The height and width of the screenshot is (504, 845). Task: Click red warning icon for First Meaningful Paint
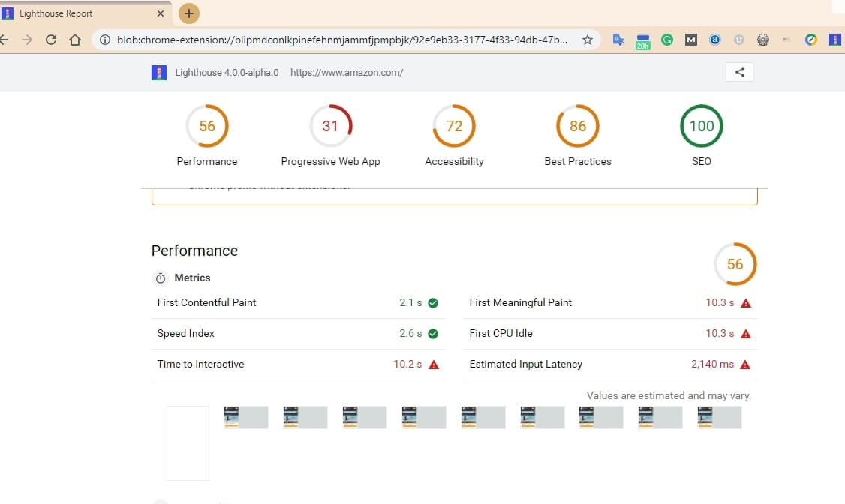point(746,303)
